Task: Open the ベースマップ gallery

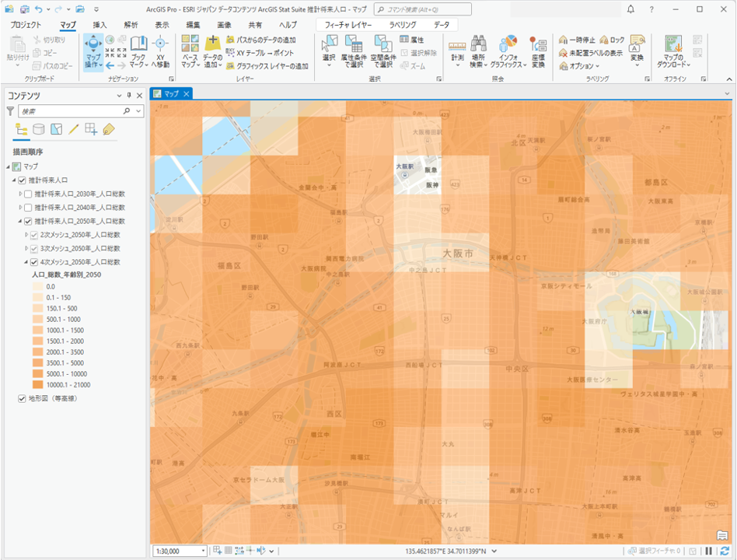Action: tap(190, 45)
